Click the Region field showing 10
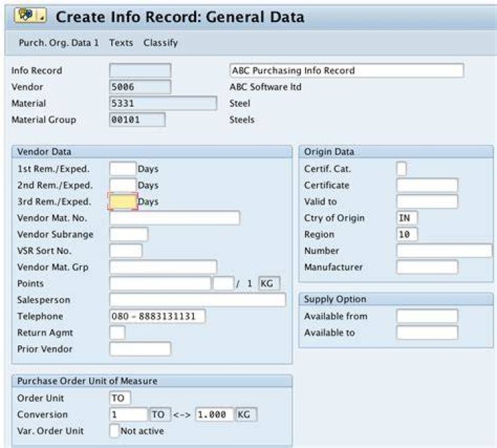The image size is (497, 448). 407,235
